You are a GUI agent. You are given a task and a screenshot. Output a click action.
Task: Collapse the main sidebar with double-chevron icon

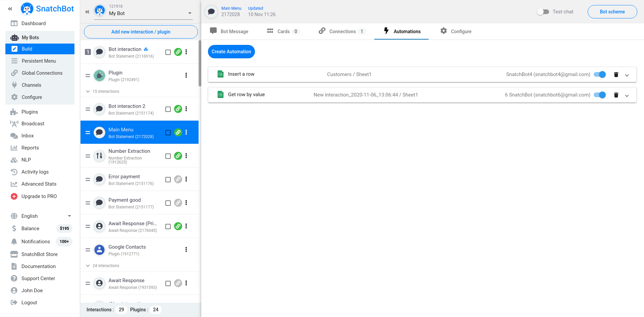pos(10,9)
